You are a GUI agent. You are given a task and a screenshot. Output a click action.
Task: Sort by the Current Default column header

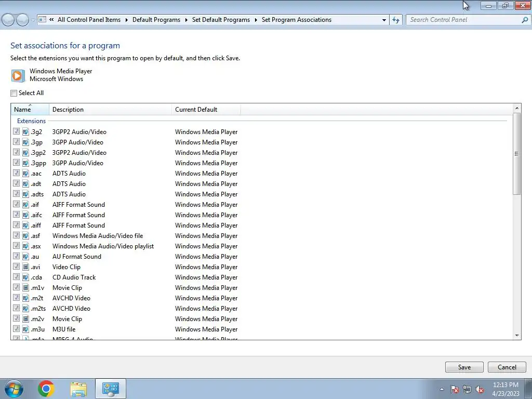coord(206,109)
